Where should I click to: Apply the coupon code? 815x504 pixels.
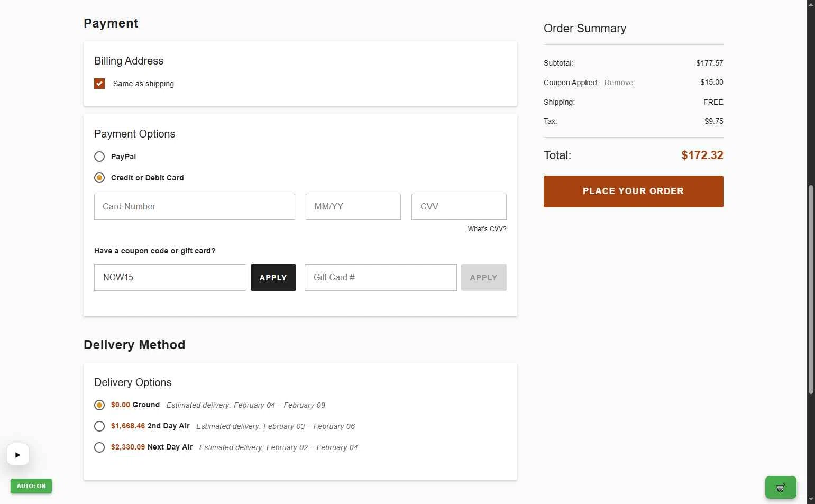pos(273,278)
